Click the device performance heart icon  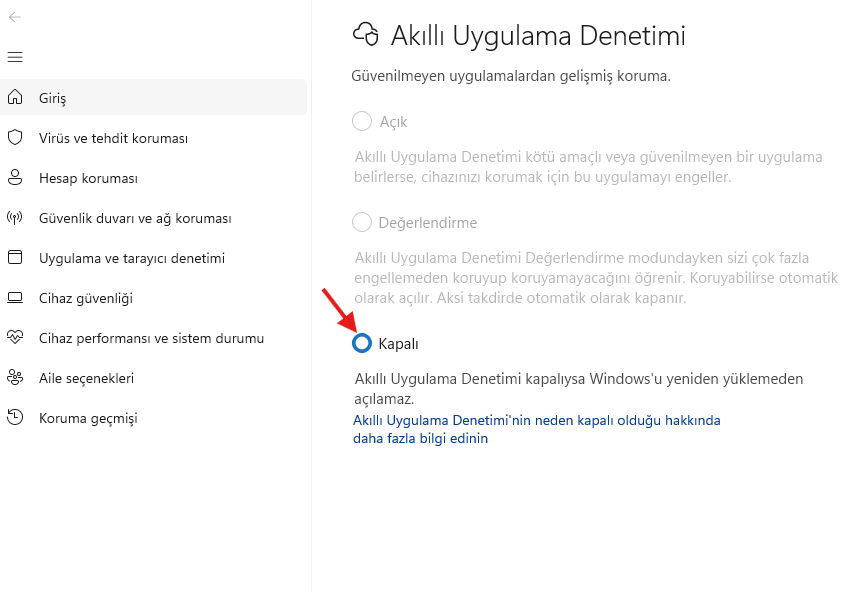pos(15,338)
